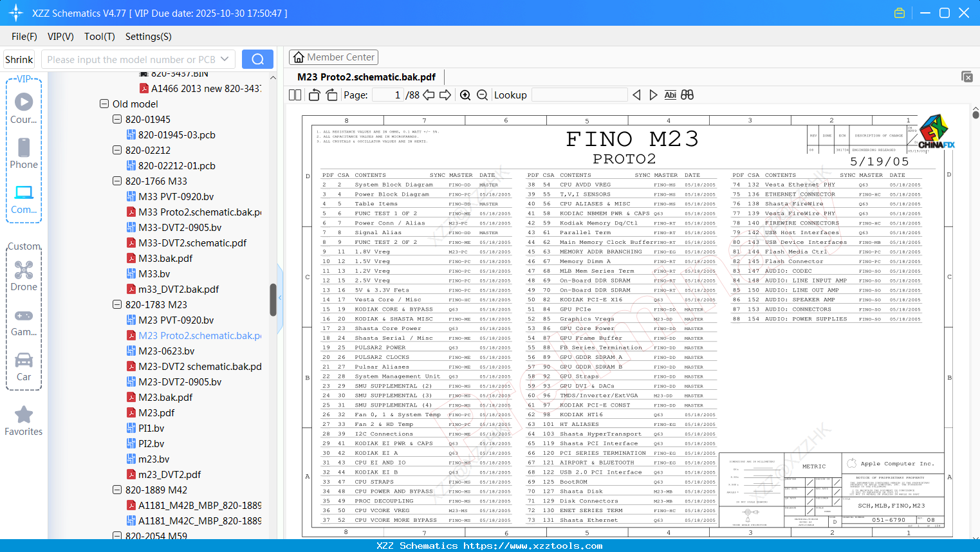Click the model number search field
This screenshot has height=552, width=980.
(131, 59)
